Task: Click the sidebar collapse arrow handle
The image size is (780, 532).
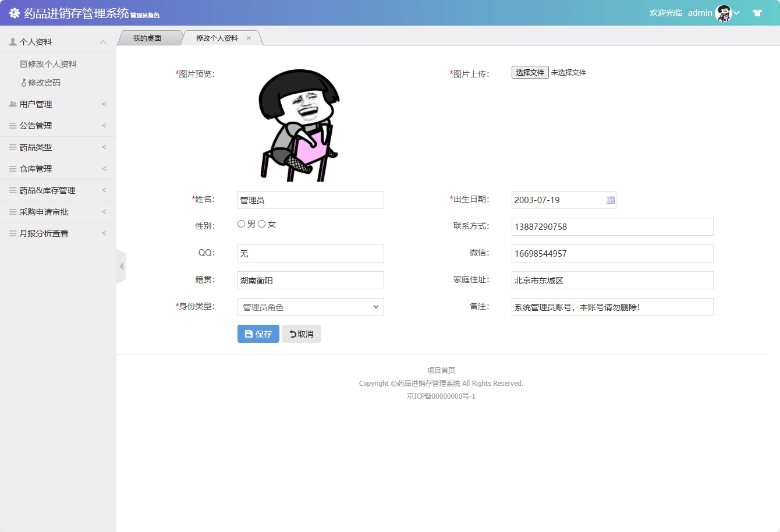Action: click(121, 266)
